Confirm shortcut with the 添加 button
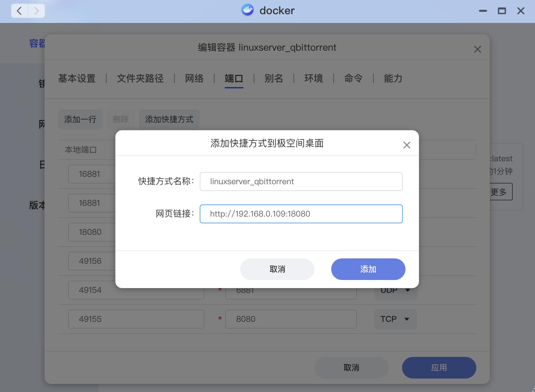This screenshot has height=392, width=535. click(x=368, y=269)
